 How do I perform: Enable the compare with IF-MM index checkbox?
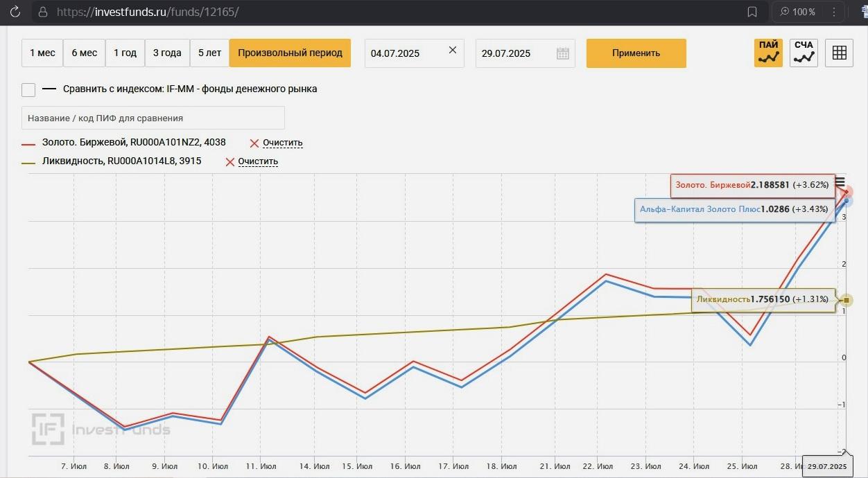click(x=28, y=89)
